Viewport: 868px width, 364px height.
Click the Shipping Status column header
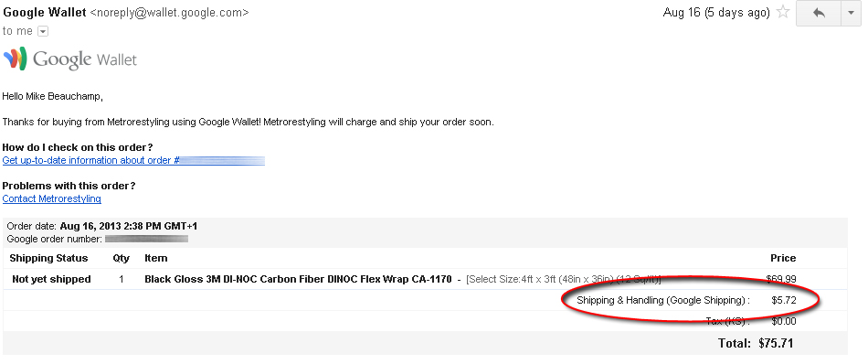pos(48,258)
